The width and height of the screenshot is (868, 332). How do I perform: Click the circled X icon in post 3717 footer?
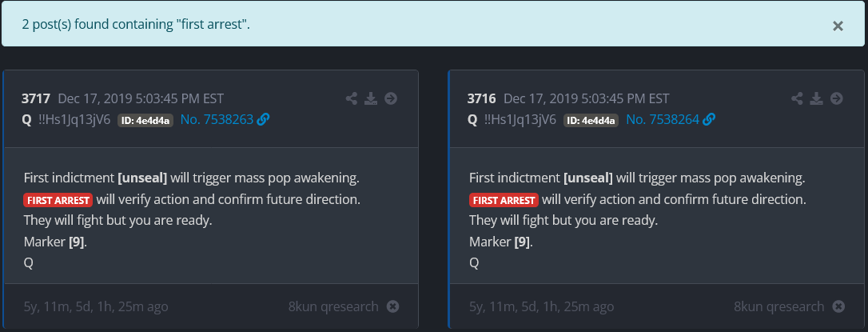392,306
